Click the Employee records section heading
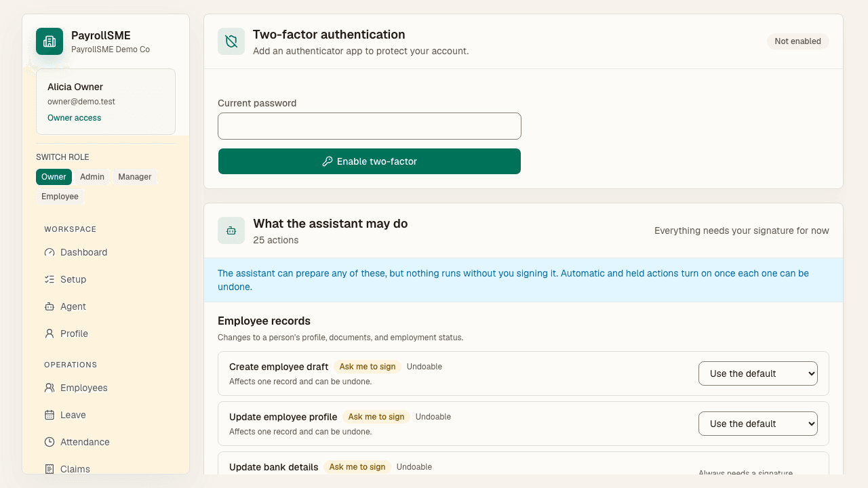This screenshot has height=488, width=868. [x=264, y=321]
